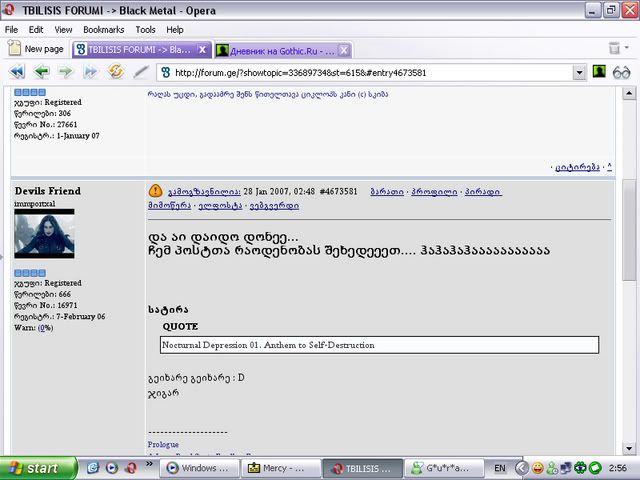Click the orange warning report icon on post
Image resolution: width=640 pixels, height=480 pixels.
(155, 191)
